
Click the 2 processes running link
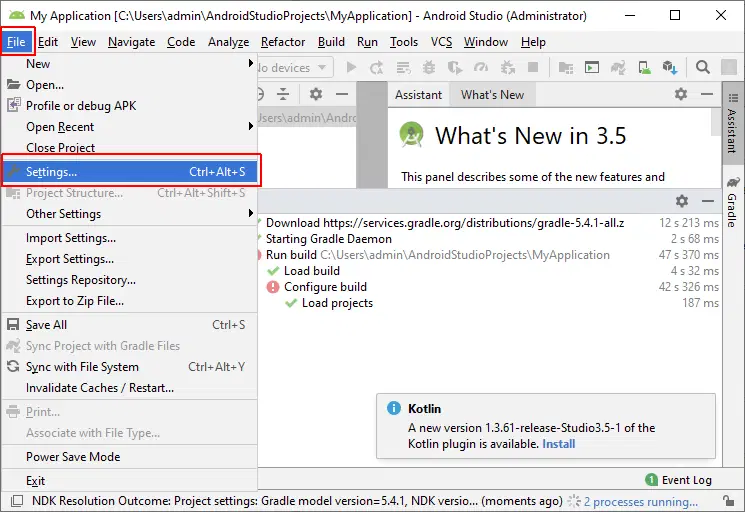(x=640, y=501)
